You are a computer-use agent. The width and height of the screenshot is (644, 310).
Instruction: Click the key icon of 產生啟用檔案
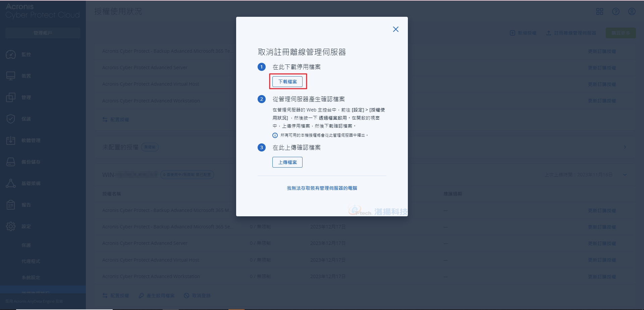click(142, 296)
